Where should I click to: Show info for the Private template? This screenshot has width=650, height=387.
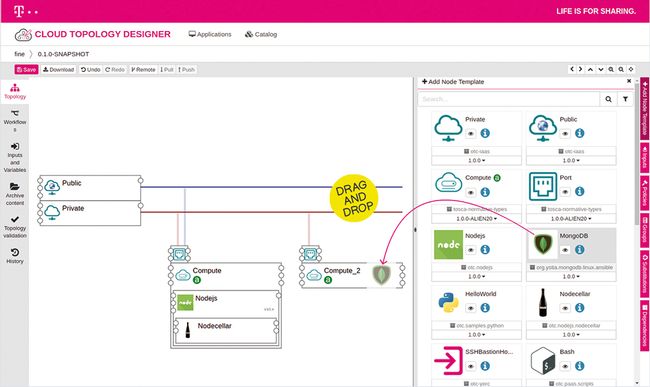point(485,133)
